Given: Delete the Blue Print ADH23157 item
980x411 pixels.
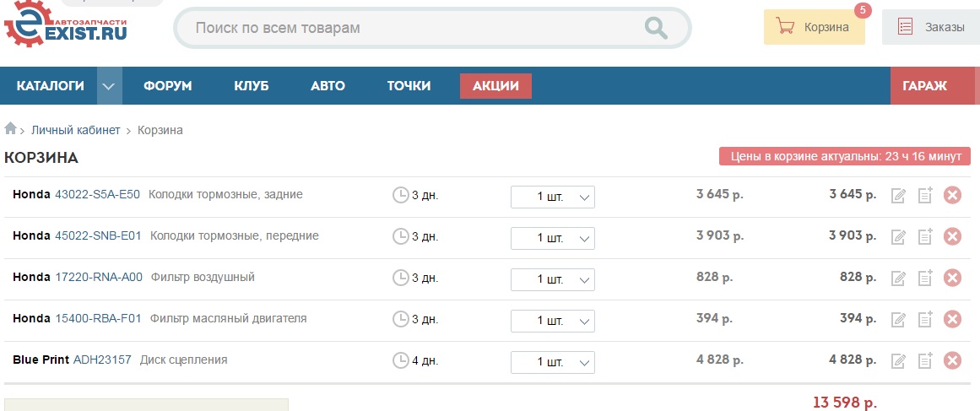Looking at the screenshot, I should click(952, 360).
